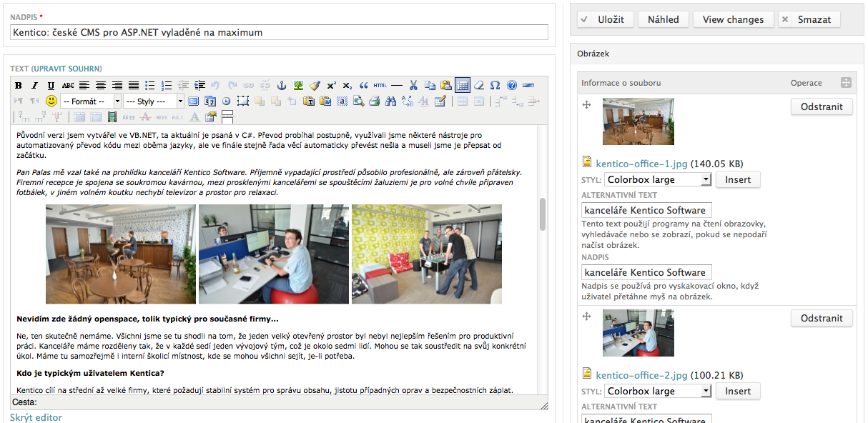Open Styl dropdown for kentico-office-2.jpg
The height and width of the screenshot is (423, 868).
(658, 391)
